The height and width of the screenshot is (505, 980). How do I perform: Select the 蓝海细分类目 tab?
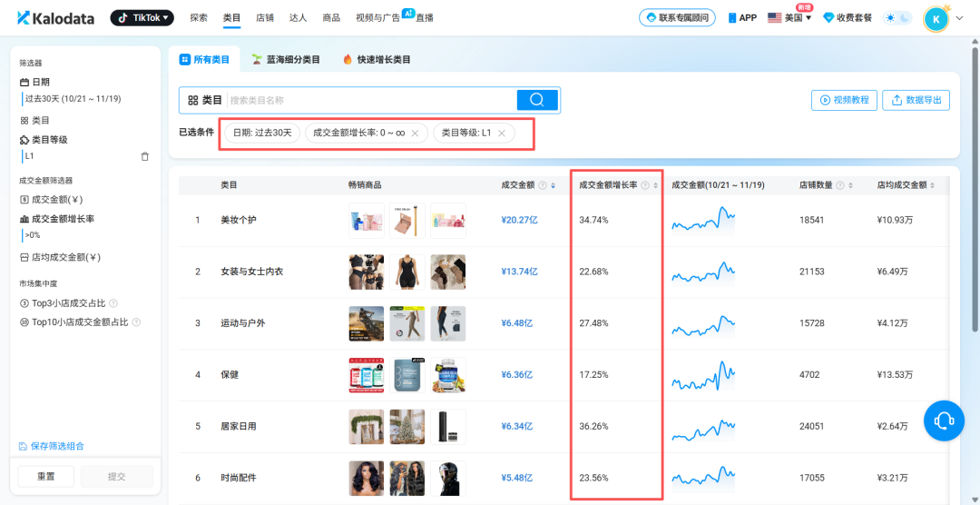(286, 59)
